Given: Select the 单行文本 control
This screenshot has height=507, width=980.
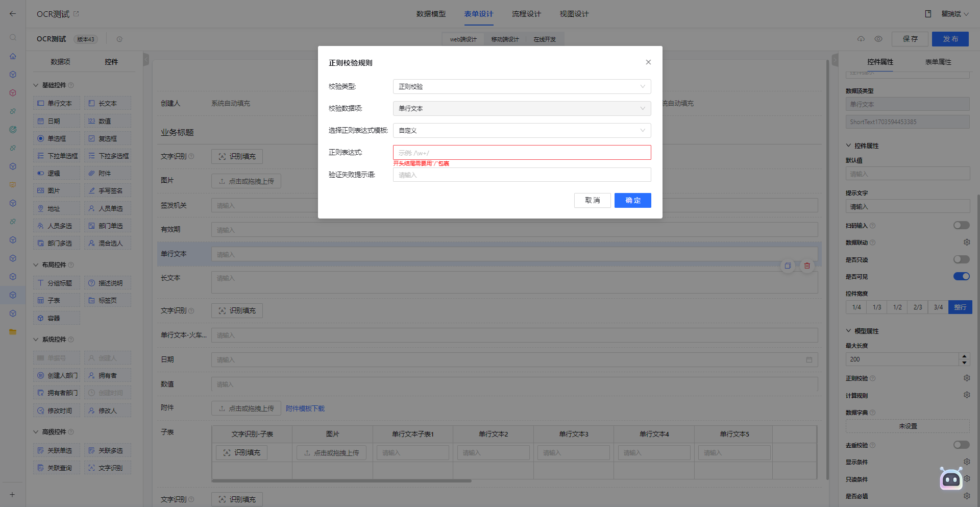Looking at the screenshot, I should (57, 104).
